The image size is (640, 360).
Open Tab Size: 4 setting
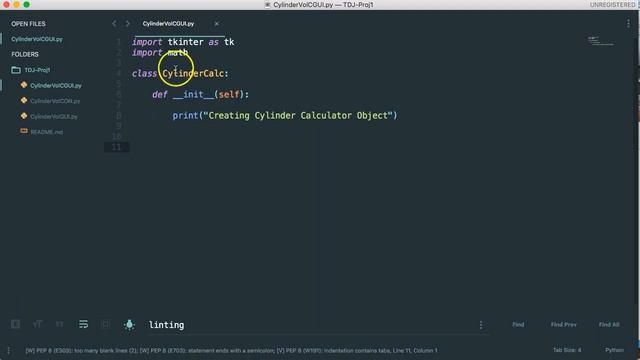(x=567, y=350)
